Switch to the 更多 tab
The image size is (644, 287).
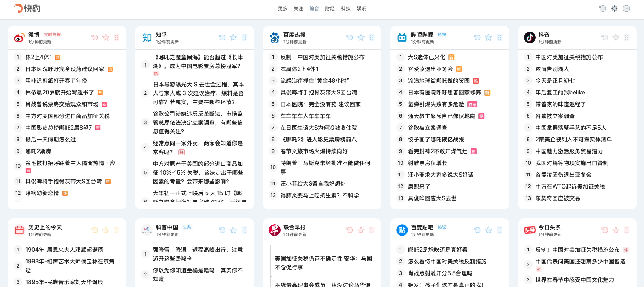click(x=283, y=8)
